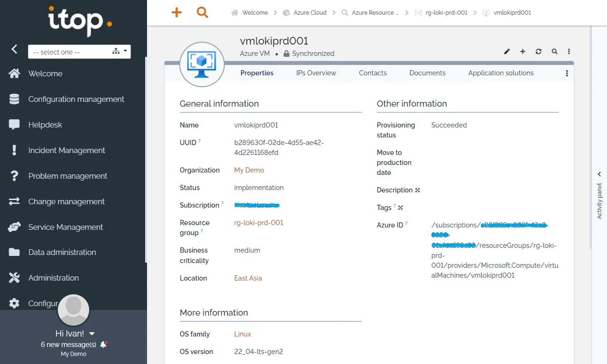Image resolution: width=607 pixels, height=364 pixels.
Task: Expand the Tags field icon
Action: point(400,208)
